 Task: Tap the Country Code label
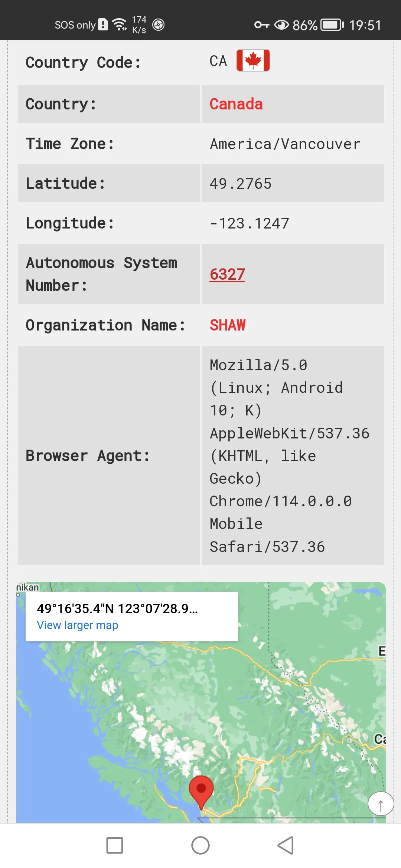83,62
